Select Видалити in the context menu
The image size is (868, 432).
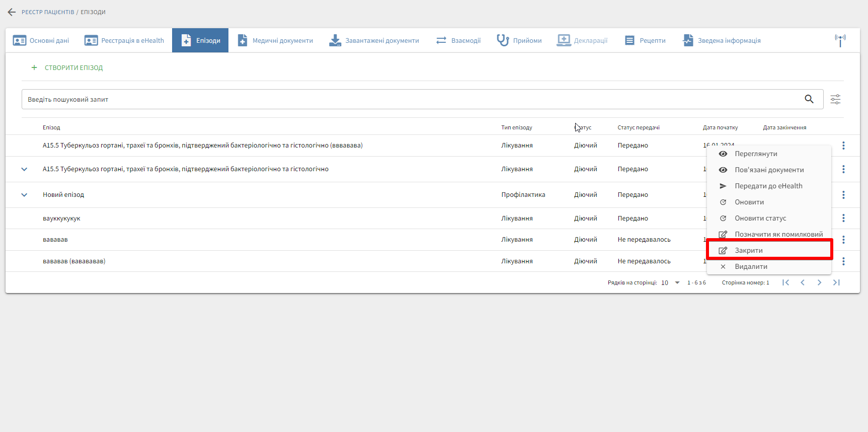click(x=750, y=266)
